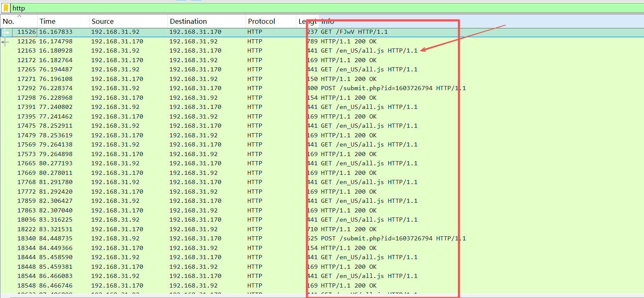Image resolution: width=644 pixels, height=298 pixels.
Task: Click time value 77.241462
Action: pos(56,116)
